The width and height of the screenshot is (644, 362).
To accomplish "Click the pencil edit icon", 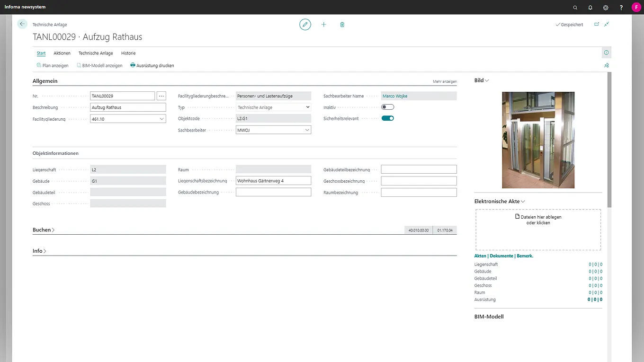I will (x=305, y=25).
